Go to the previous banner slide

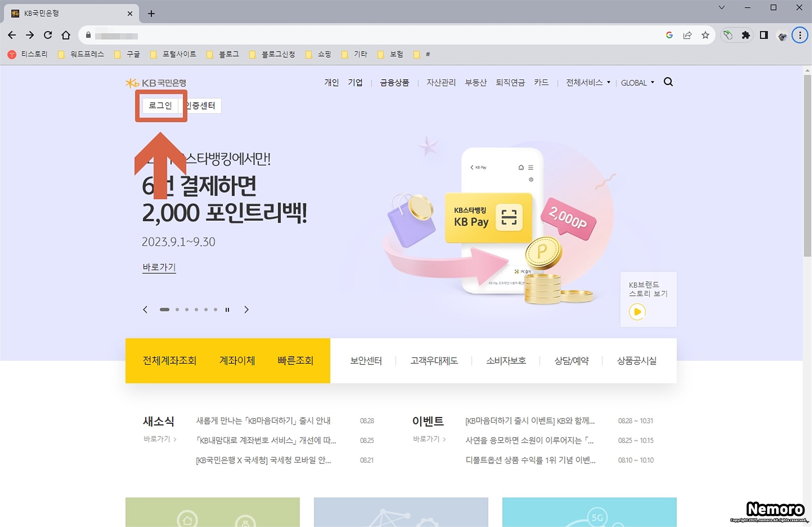145,310
